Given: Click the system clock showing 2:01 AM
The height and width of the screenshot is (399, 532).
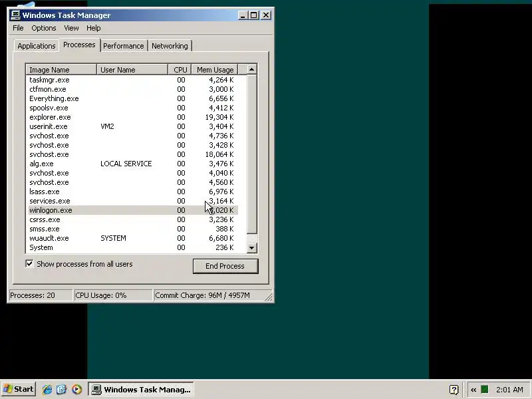Looking at the screenshot, I should [509, 390].
